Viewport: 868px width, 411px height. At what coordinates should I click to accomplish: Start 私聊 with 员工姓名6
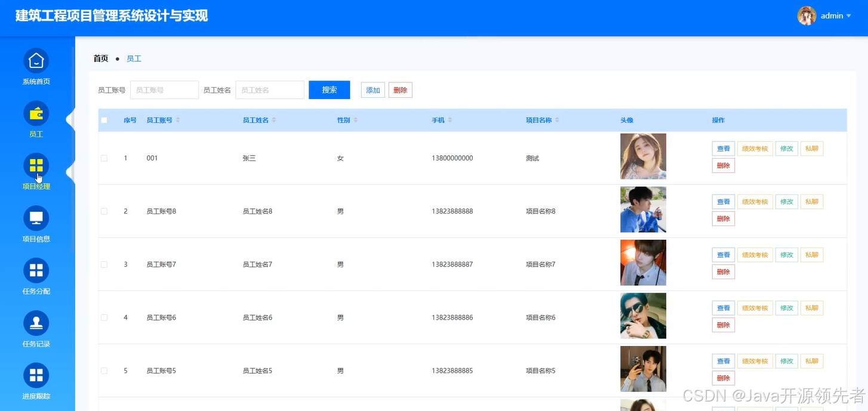pos(812,308)
